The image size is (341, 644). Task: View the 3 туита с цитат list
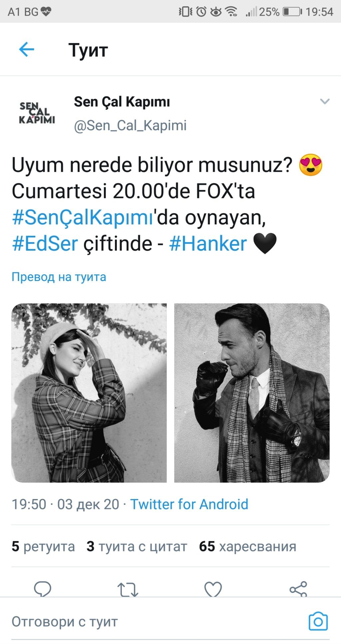pos(137,546)
